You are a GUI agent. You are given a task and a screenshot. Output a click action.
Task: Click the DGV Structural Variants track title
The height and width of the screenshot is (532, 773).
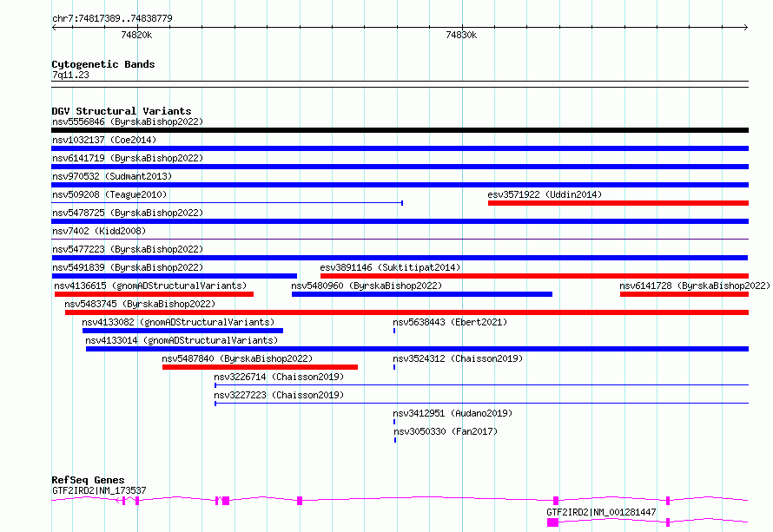tap(122, 111)
